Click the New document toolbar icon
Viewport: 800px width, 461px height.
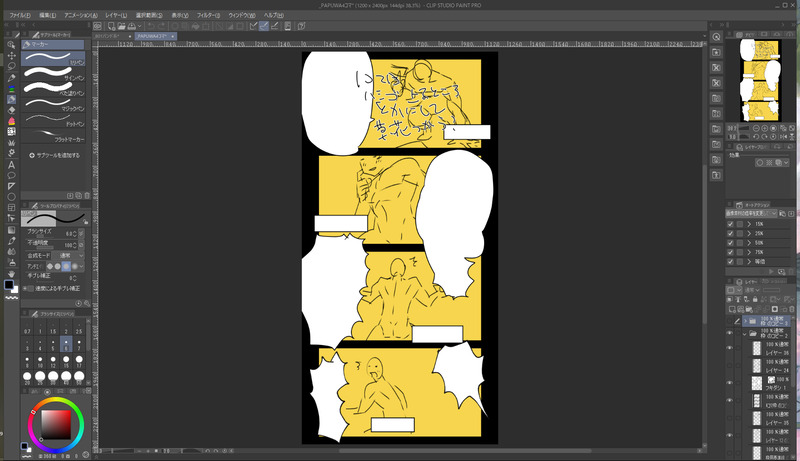click(111, 26)
